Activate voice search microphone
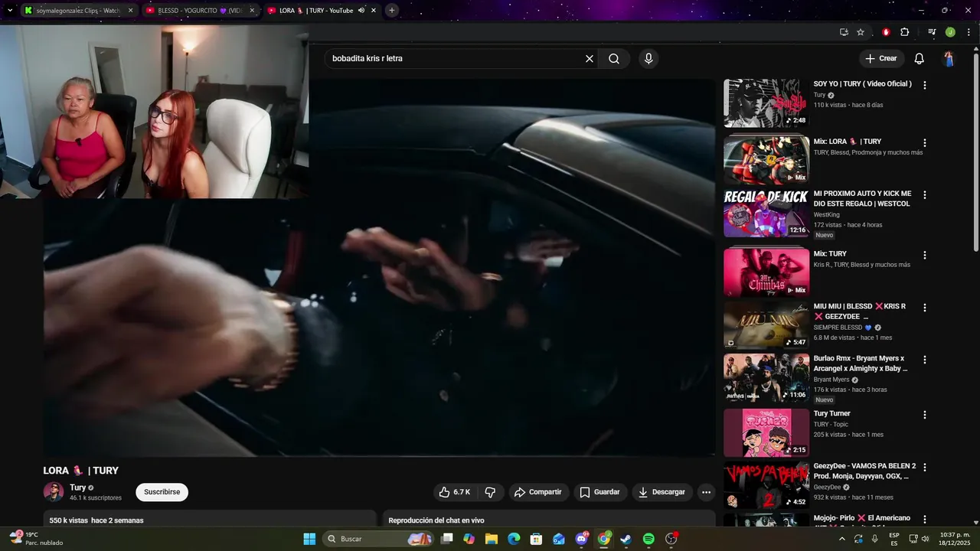 (648, 59)
